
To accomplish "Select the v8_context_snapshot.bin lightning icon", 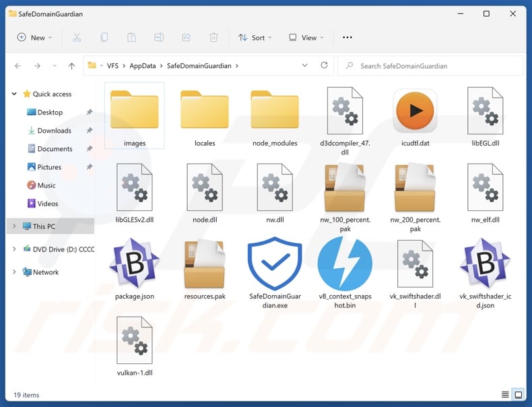I will [345, 264].
